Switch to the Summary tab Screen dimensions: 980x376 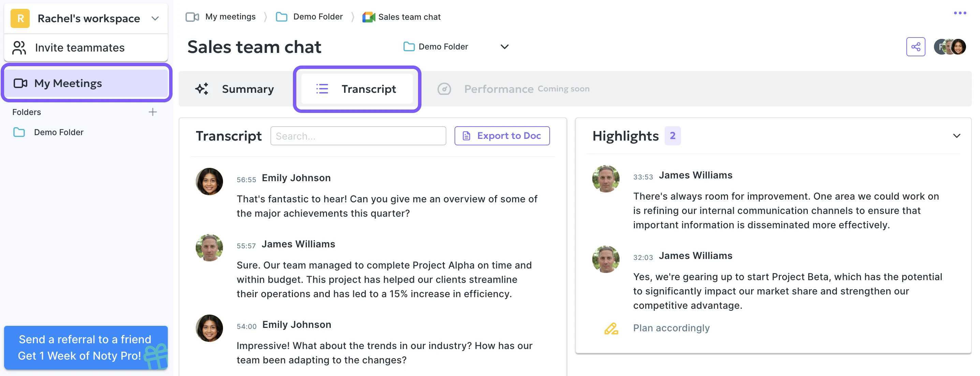[x=235, y=89]
